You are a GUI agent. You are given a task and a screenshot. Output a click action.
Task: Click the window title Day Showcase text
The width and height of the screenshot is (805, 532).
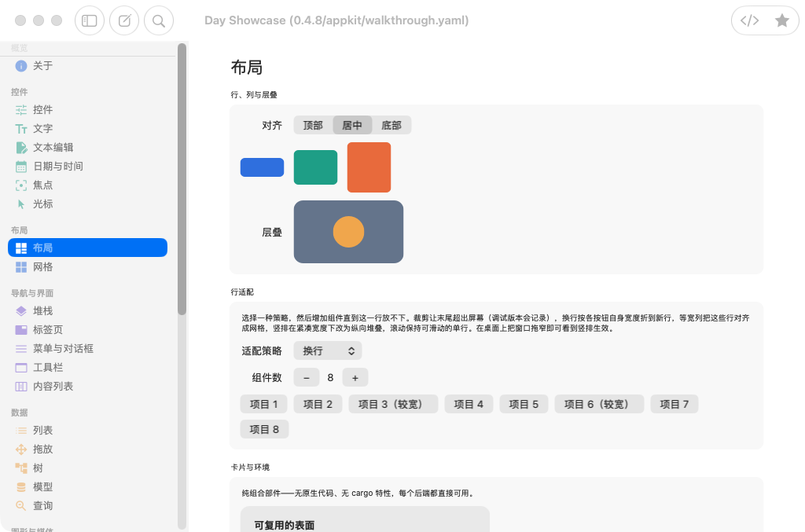pos(336,20)
